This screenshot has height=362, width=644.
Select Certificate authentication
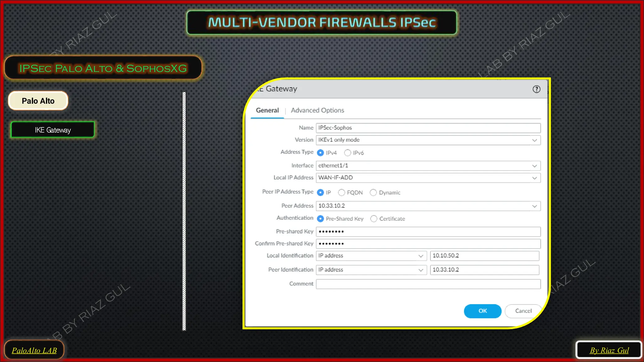(374, 219)
